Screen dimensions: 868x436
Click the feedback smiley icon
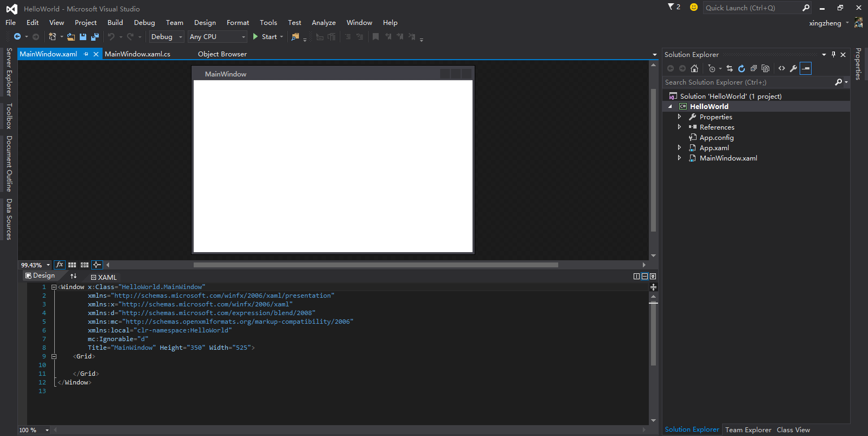coord(694,7)
